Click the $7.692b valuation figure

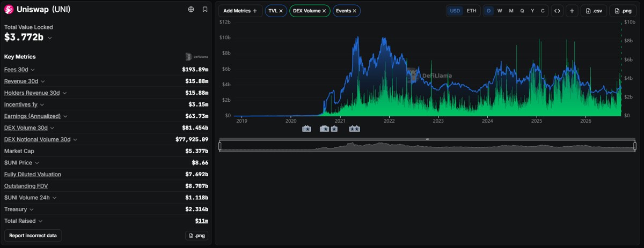coord(196,174)
